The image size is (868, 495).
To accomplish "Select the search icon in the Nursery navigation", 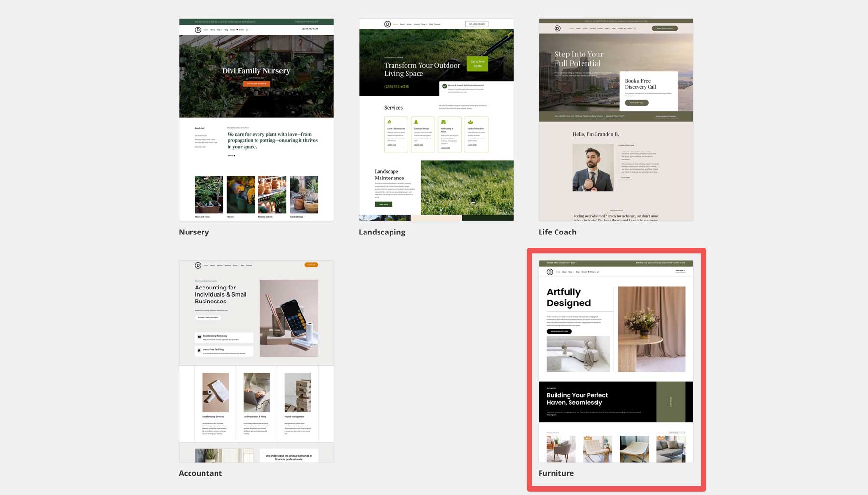I will 247,29.
